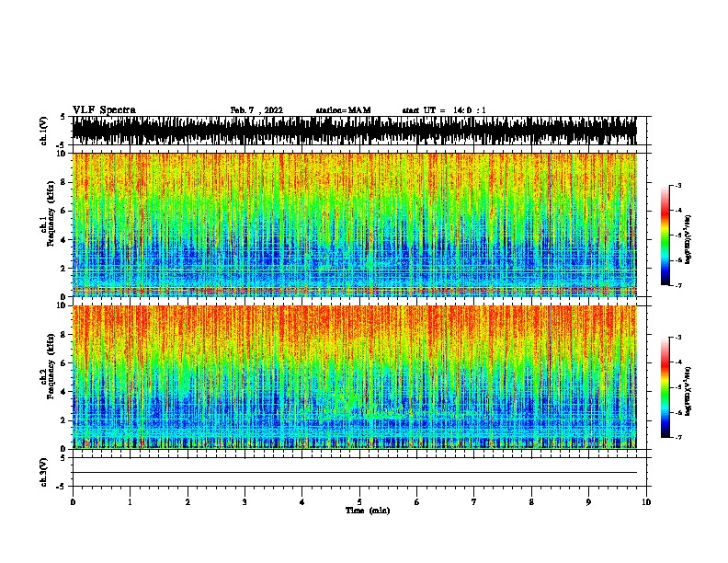Select the "start UT = 14:0:1" text
This screenshot has width=728, height=563.
444,110
